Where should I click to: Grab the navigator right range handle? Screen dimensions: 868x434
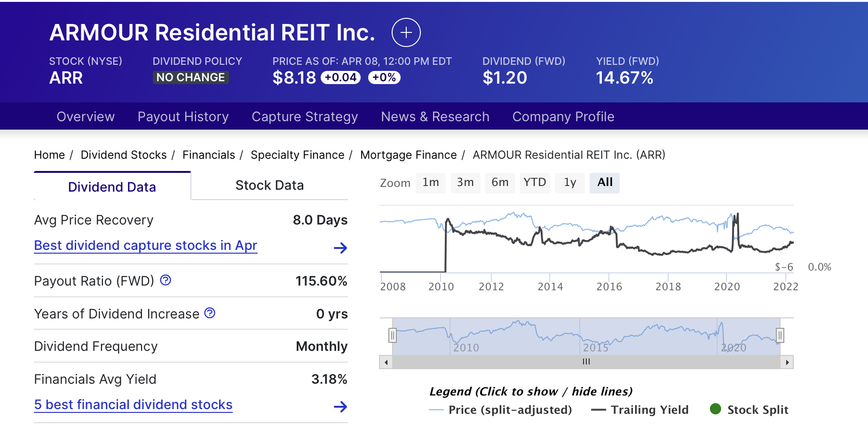click(780, 335)
